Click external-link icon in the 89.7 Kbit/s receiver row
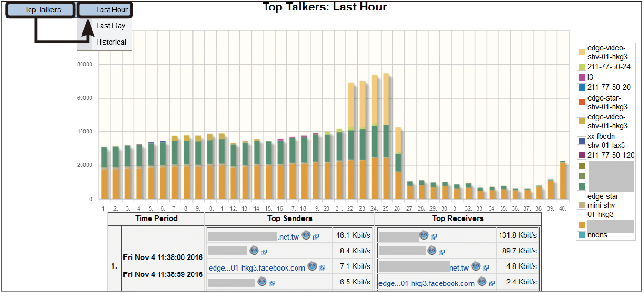The height and width of the screenshot is (293, 644). (441, 252)
